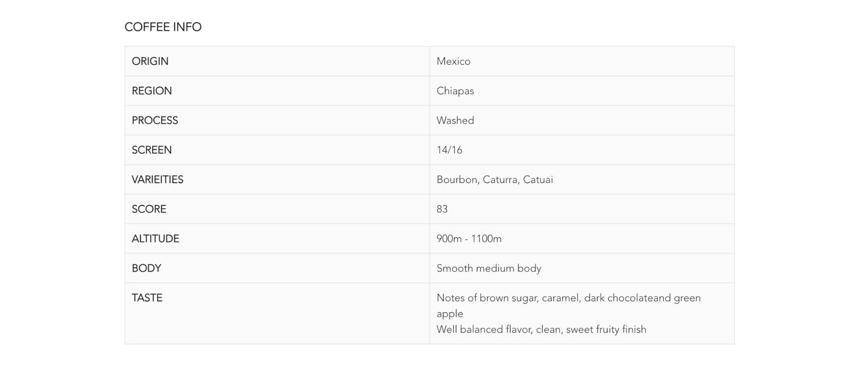Screen dimensions: 868x366
Task: Click the ALTITUDE label cell
Action: [x=156, y=238]
